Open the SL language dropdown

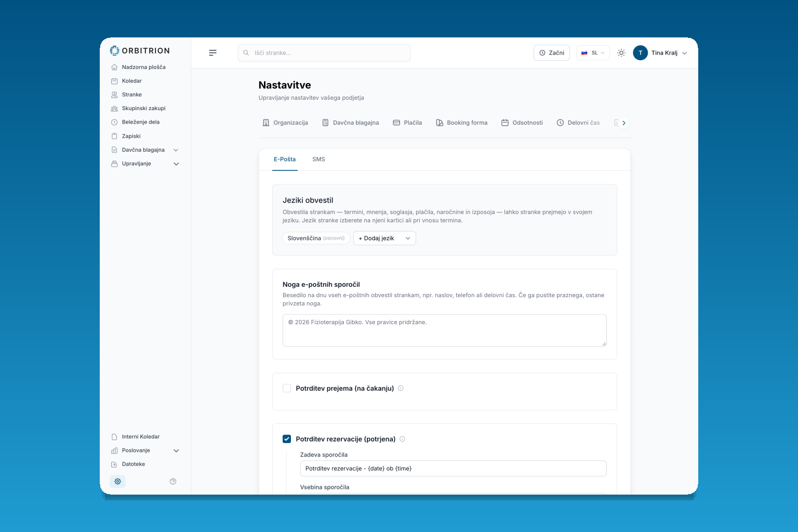point(593,52)
